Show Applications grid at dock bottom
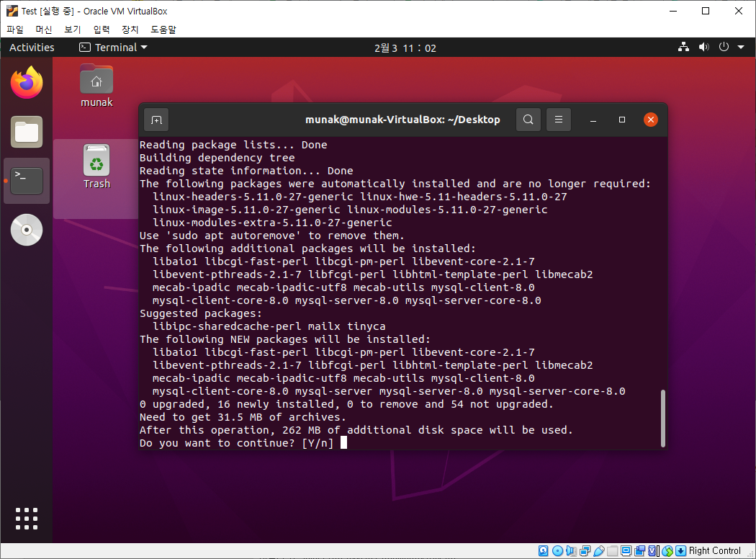The height and width of the screenshot is (559, 756). pos(27,519)
